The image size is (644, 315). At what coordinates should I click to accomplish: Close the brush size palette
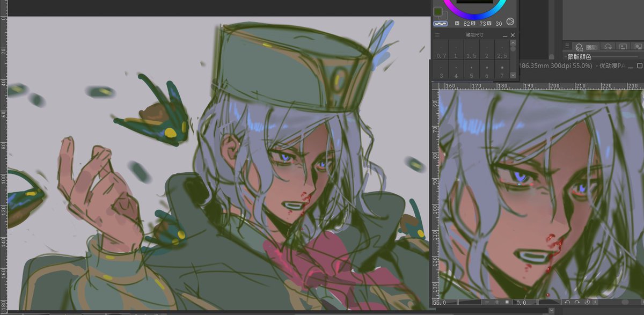(513, 35)
